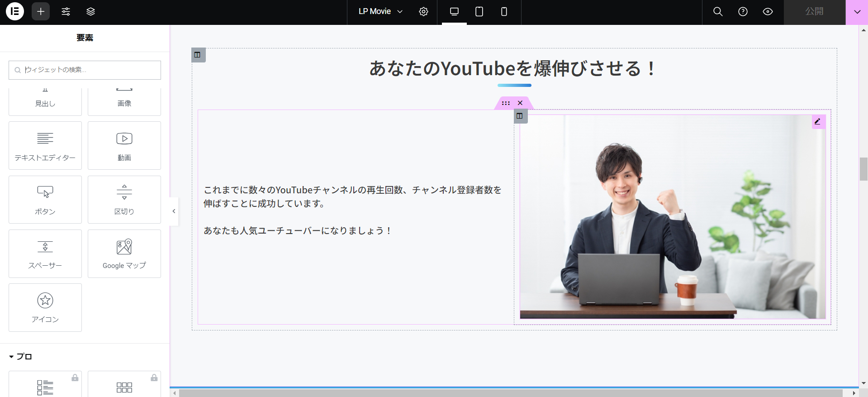Click the widget search input field
The height and width of the screenshot is (397, 868).
(85, 70)
